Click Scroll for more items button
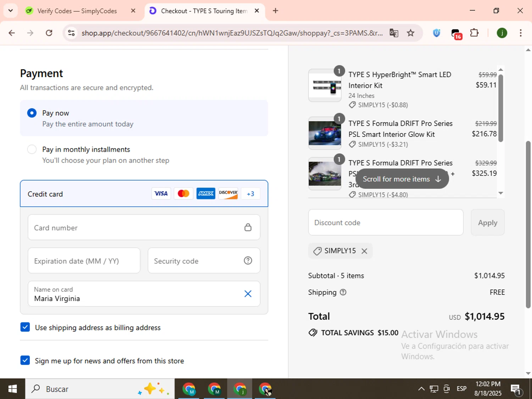This screenshot has height=399, width=532. [x=402, y=179]
